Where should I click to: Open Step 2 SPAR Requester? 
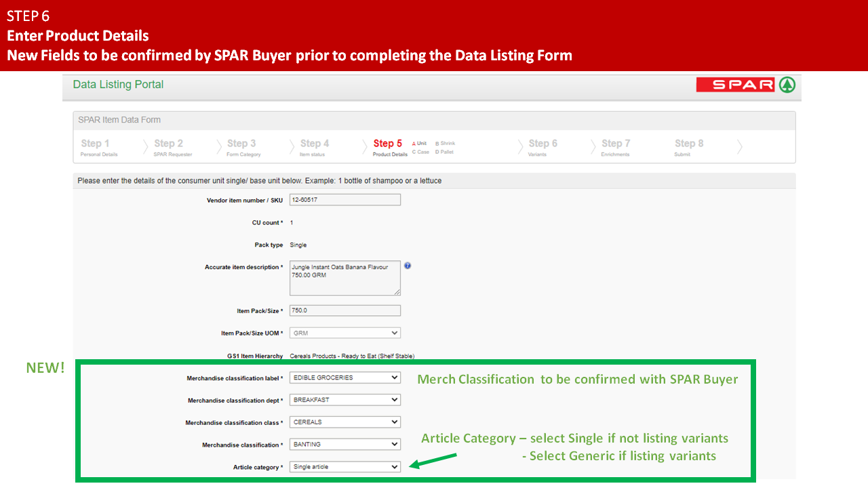[x=172, y=147]
